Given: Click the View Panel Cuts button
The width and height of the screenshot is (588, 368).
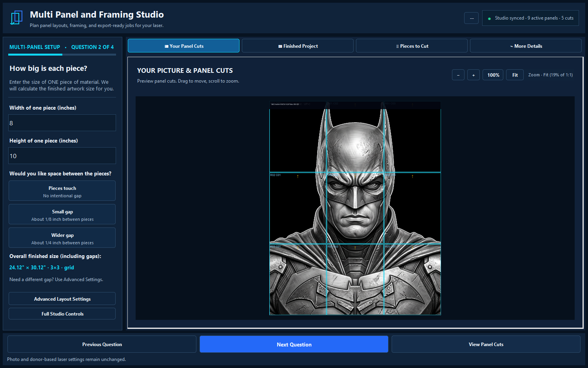Looking at the screenshot, I should [486, 344].
